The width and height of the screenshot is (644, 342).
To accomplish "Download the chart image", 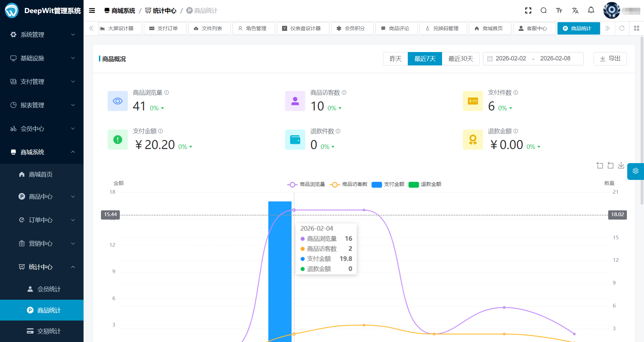I will 621,165.
